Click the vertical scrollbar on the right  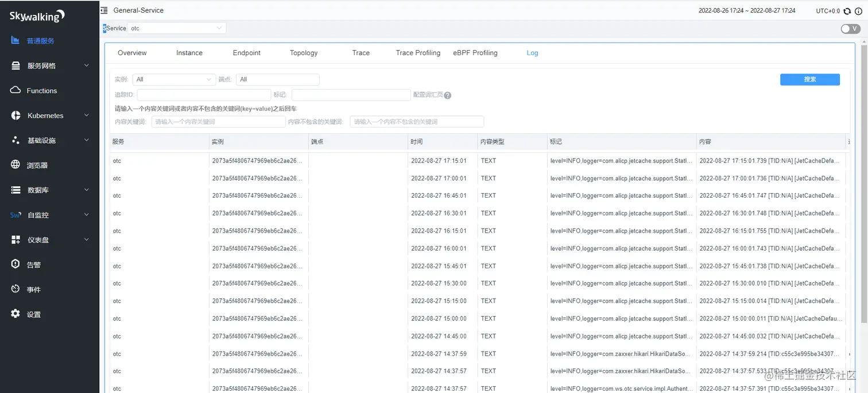pyautogui.click(x=865, y=183)
